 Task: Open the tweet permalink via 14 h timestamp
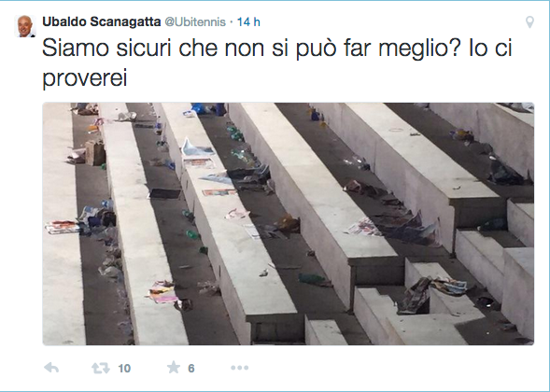click(x=248, y=22)
